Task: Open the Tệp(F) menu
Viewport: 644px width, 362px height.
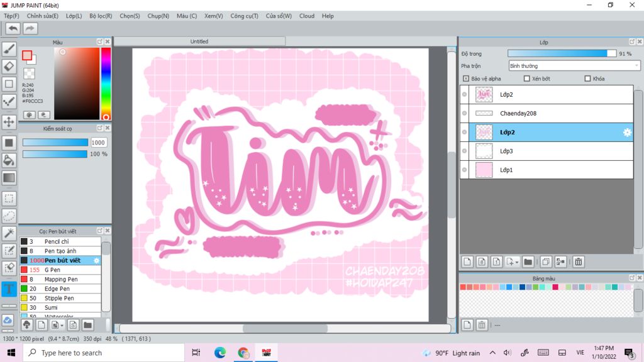Action: point(11,16)
